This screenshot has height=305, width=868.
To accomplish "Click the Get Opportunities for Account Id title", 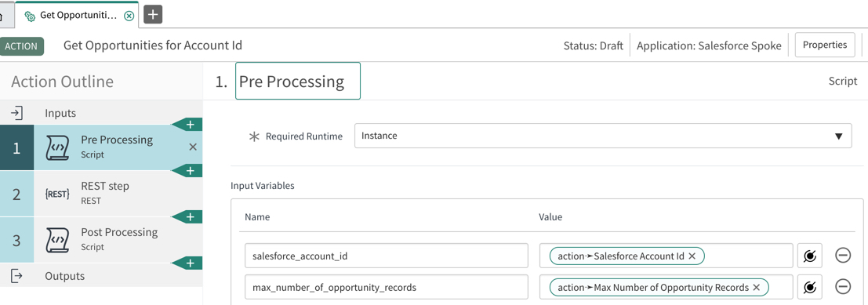I will click(x=153, y=45).
